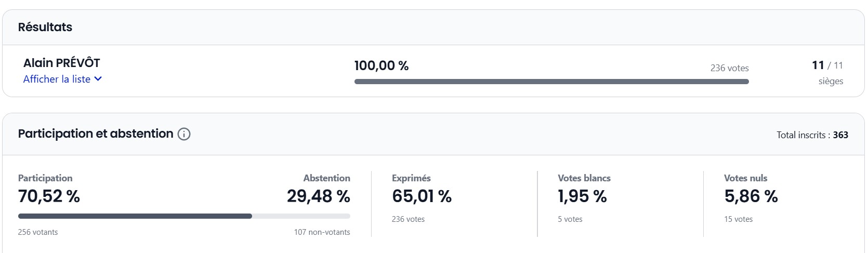This screenshot has width=868, height=253.
Task: Click the 100,00 % vote share bar
Action: click(x=551, y=82)
